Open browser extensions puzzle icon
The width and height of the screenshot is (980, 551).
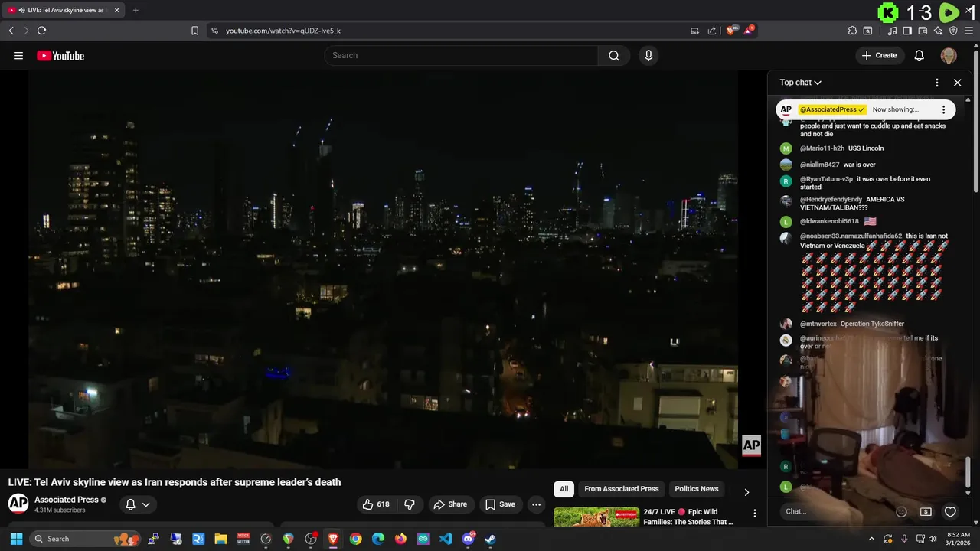pyautogui.click(x=852, y=31)
